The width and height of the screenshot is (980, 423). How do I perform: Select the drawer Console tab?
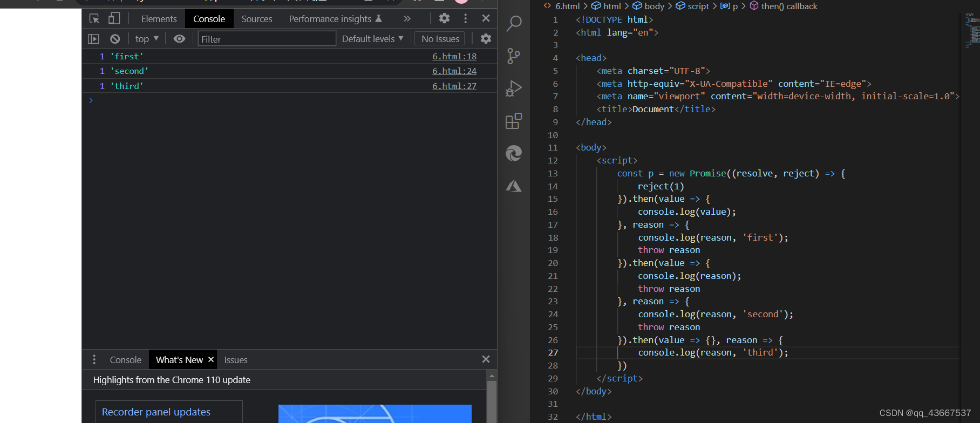coord(125,360)
